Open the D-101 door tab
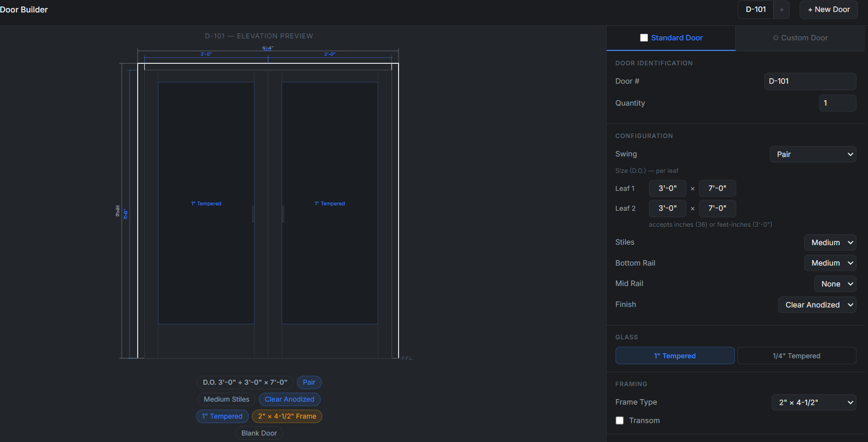Screen dimensions: 868x442 [756, 9]
